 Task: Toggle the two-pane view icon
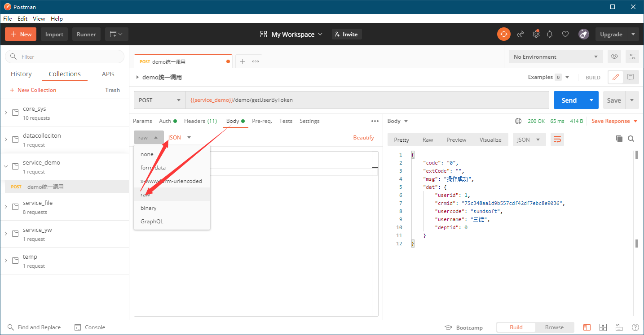(x=587, y=327)
